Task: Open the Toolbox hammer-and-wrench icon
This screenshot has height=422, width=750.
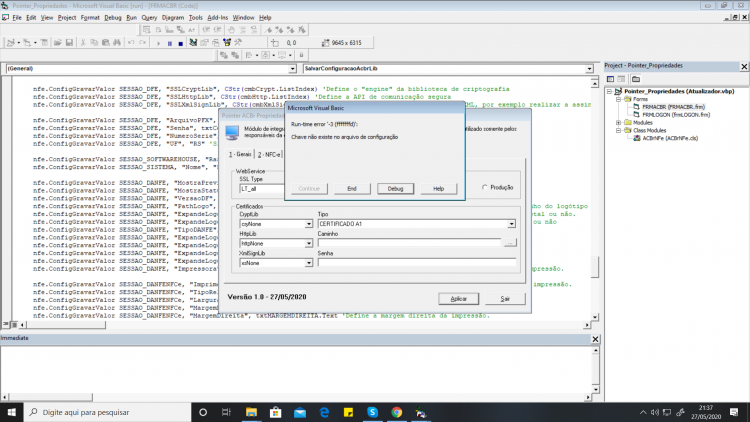Action: 238,43
